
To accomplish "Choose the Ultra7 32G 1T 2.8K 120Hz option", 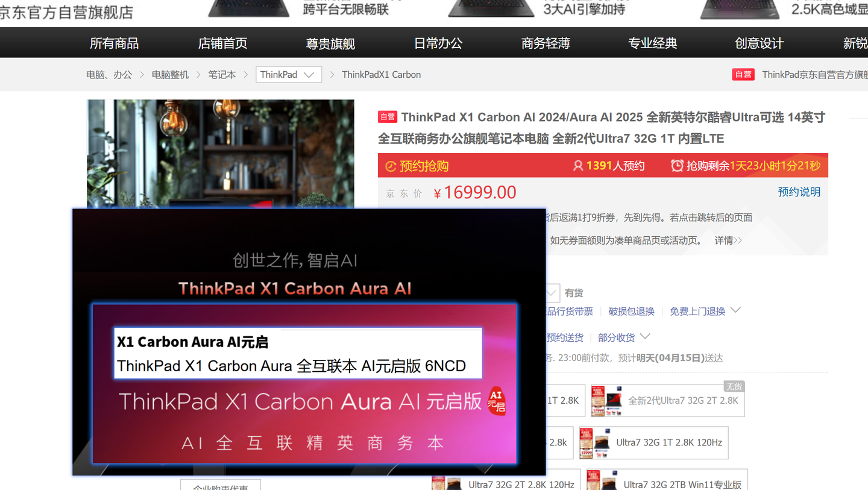I will 653,443.
